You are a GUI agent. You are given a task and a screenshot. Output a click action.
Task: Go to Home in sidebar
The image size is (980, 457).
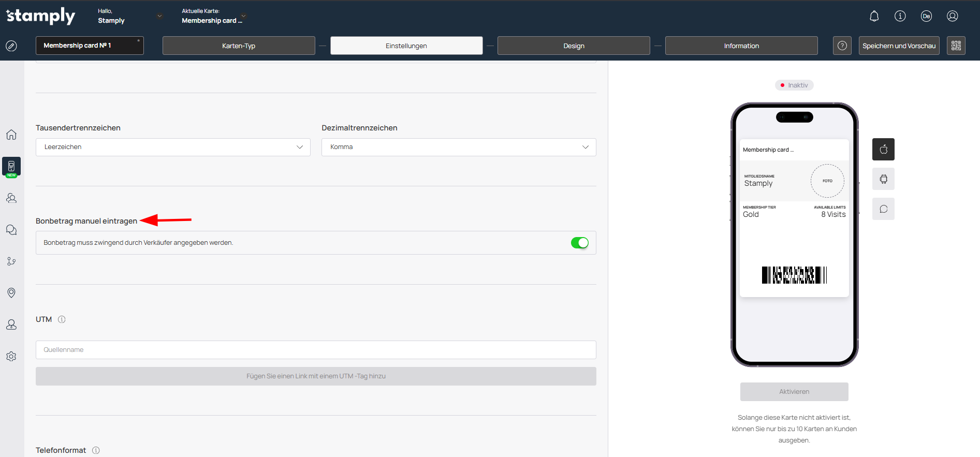[x=11, y=135]
